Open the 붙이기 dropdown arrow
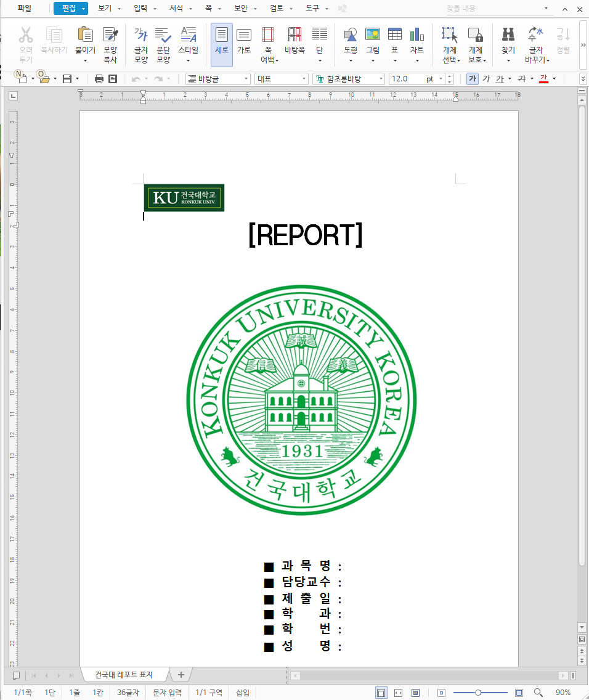 tap(85, 60)
